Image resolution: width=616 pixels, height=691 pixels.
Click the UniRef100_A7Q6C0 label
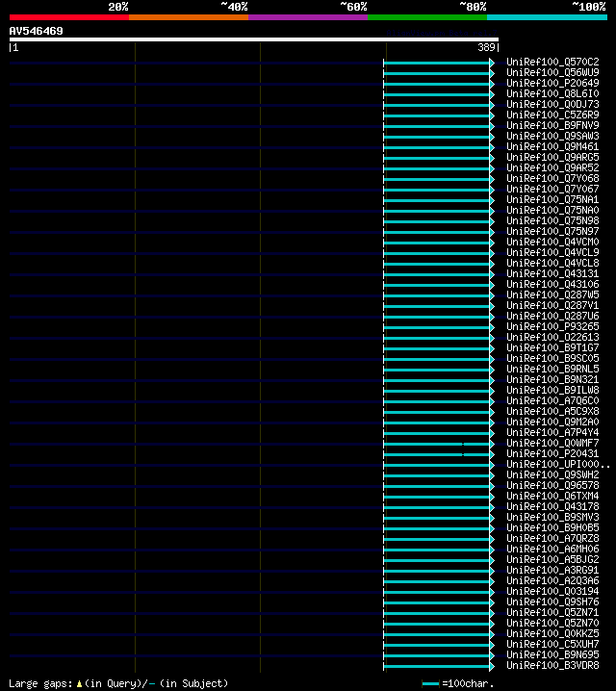coord(552,400)
